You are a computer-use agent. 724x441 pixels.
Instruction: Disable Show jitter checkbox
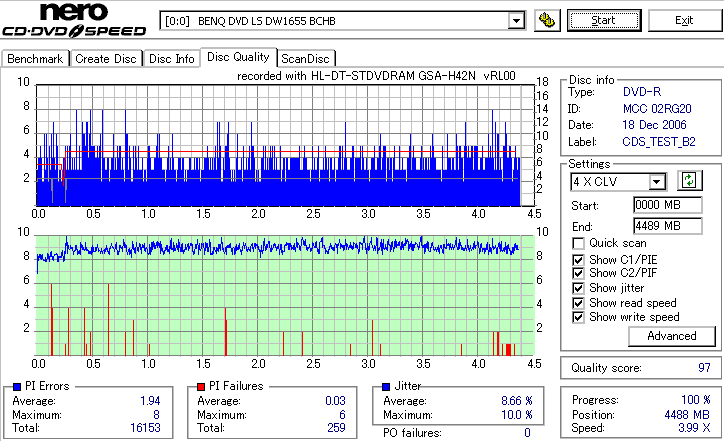pyautogui.click(x=578, y=288)
